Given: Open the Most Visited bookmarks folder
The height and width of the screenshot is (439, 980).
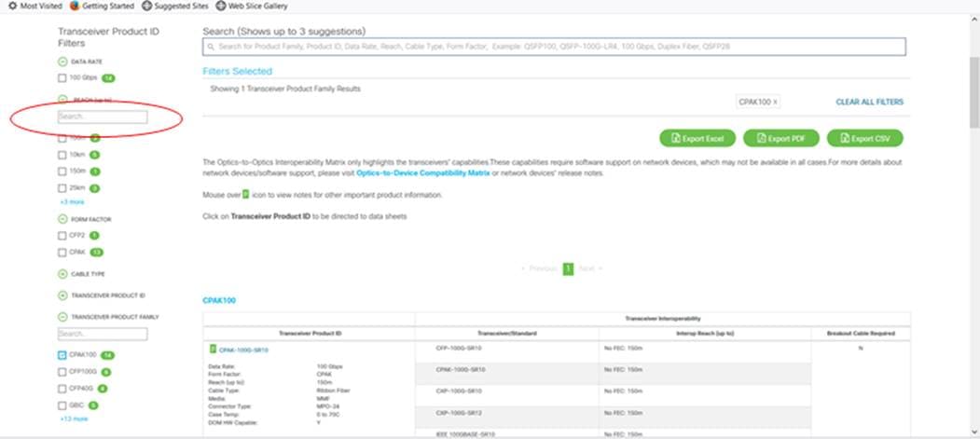Looking at the screenshot, I should (35, 6).
